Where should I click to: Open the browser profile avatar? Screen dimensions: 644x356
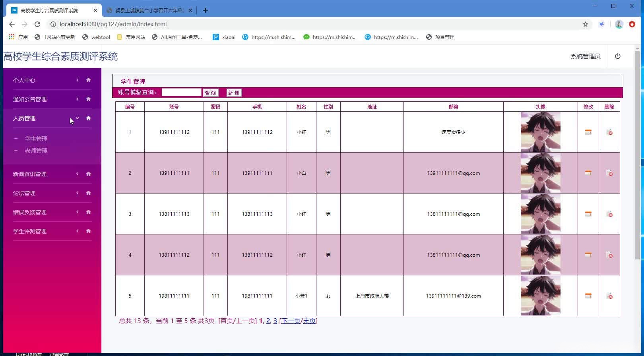619,24
